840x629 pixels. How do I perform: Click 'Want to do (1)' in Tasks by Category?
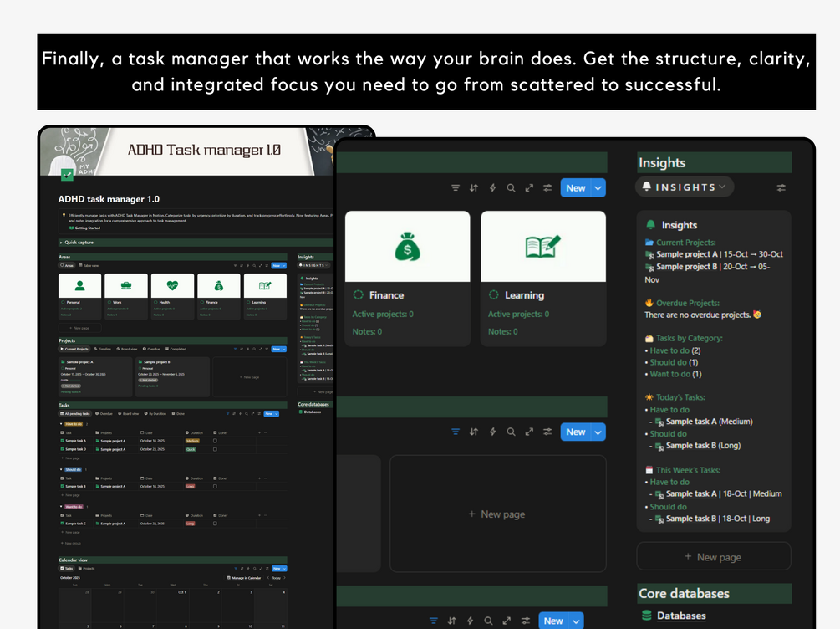click(x=675, y=374)
